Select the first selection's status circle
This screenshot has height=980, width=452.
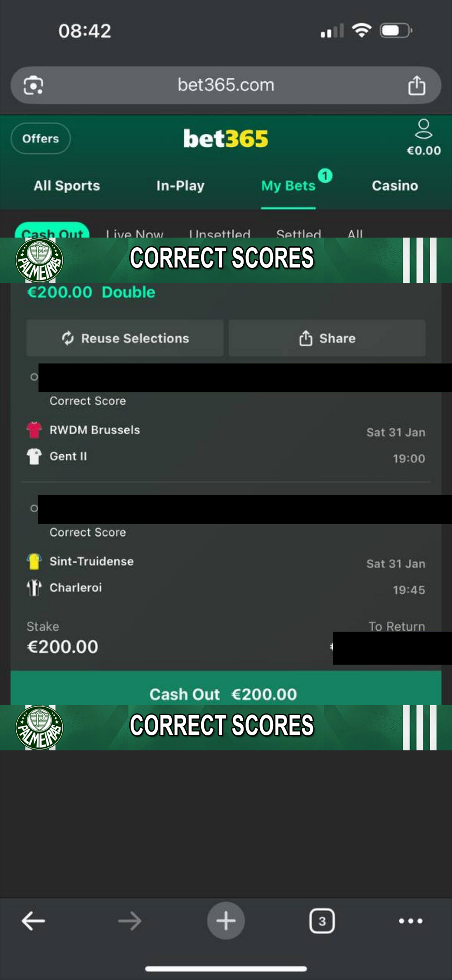(34, 377)
